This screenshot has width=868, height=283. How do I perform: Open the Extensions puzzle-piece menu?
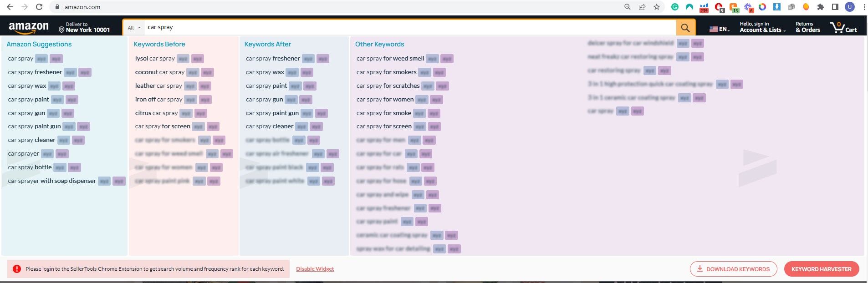coord(821,7)
